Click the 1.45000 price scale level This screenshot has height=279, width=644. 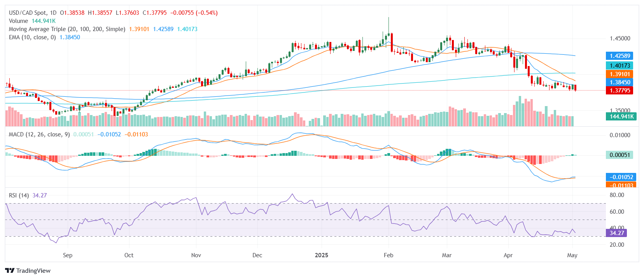click(x=620, y=38)
